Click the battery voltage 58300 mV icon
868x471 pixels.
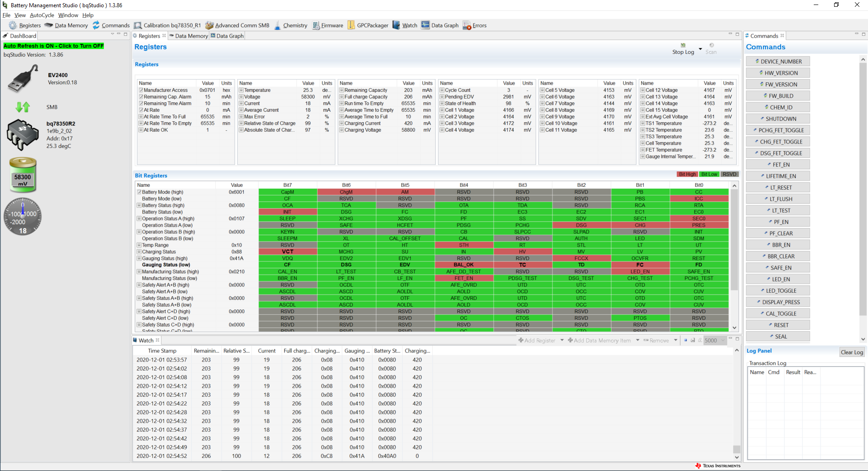tap(23, 175)
